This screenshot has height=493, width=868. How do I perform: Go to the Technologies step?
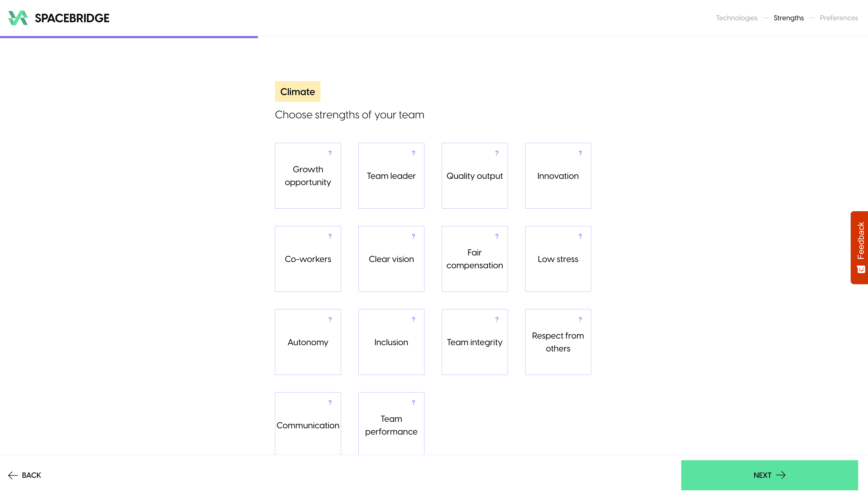click(x=736, y=18)
